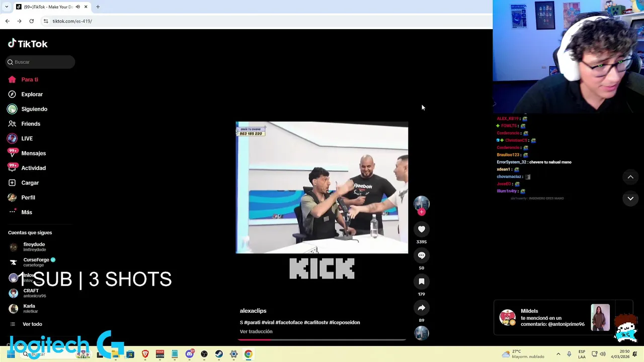Close the TikTok browser tab
The image size is (644, 362).
click(86, 7)
